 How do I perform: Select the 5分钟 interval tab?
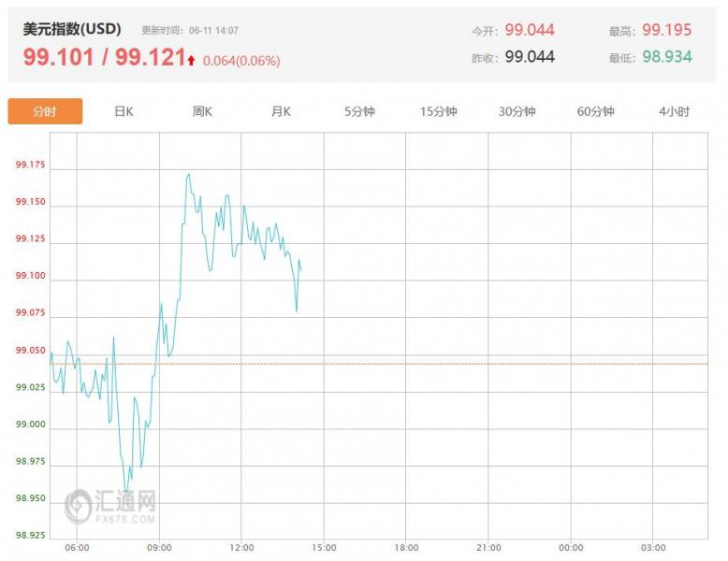tap(359, 111)
